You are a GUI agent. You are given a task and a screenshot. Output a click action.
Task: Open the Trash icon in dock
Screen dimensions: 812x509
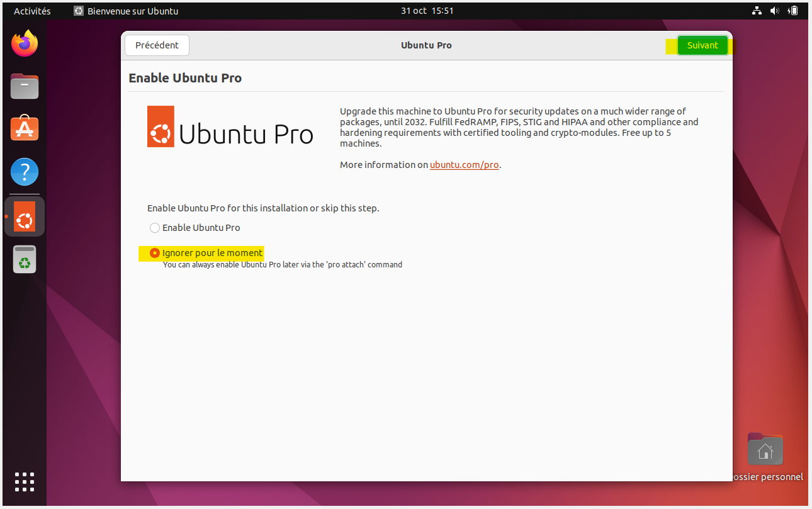[x=25, y=259]
